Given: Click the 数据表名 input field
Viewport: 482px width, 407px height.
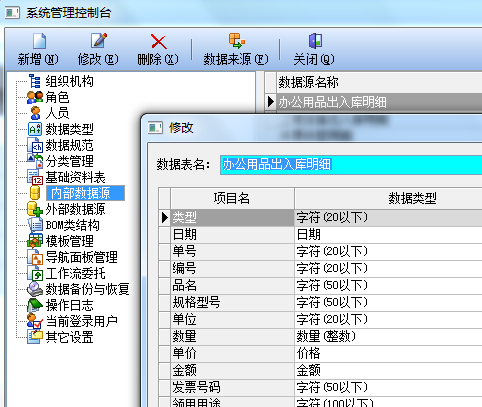Looking at the screenshot, I should pyautogui.click(x=351, y=165).
